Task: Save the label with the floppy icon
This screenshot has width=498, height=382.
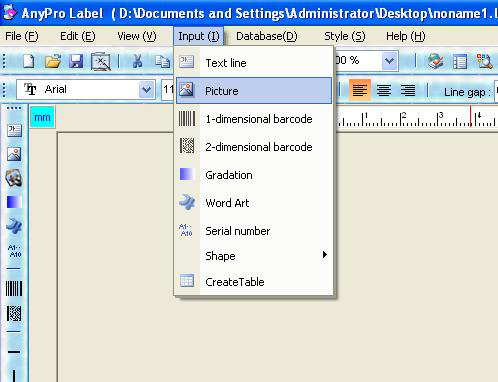Action: [76, 61]
